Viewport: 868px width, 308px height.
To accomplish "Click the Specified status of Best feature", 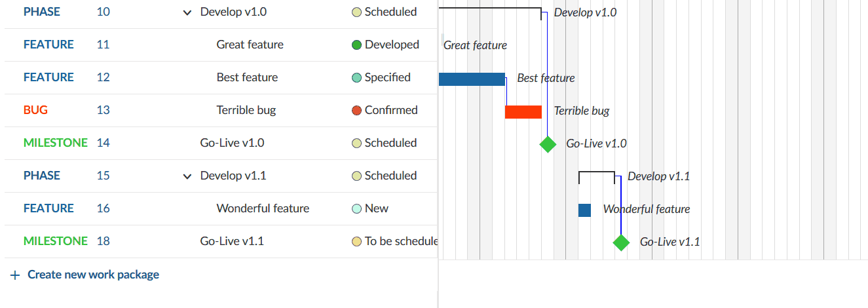I will [387, 77].
